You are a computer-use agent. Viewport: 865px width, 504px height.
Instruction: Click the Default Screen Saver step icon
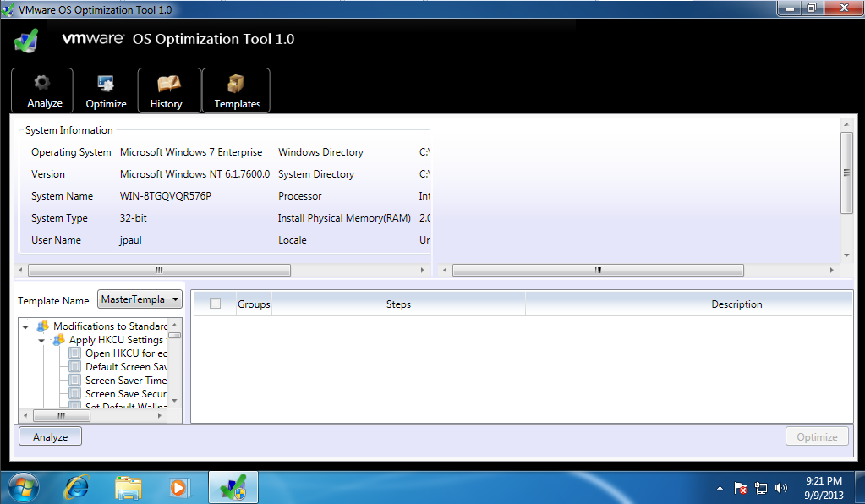75,367
